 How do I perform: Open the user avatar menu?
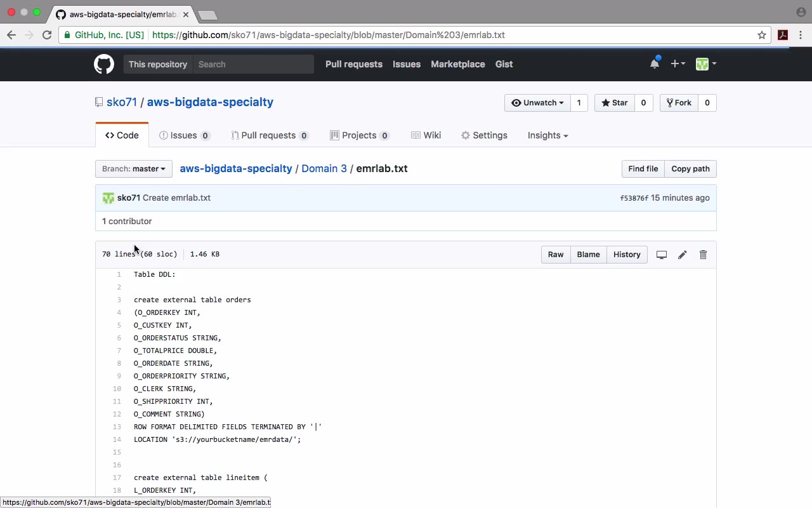tap(705, 63)
